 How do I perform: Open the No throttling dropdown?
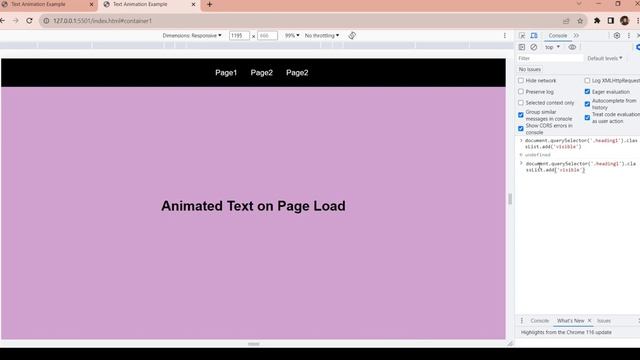pyautogui.click(x=322, y=36)
